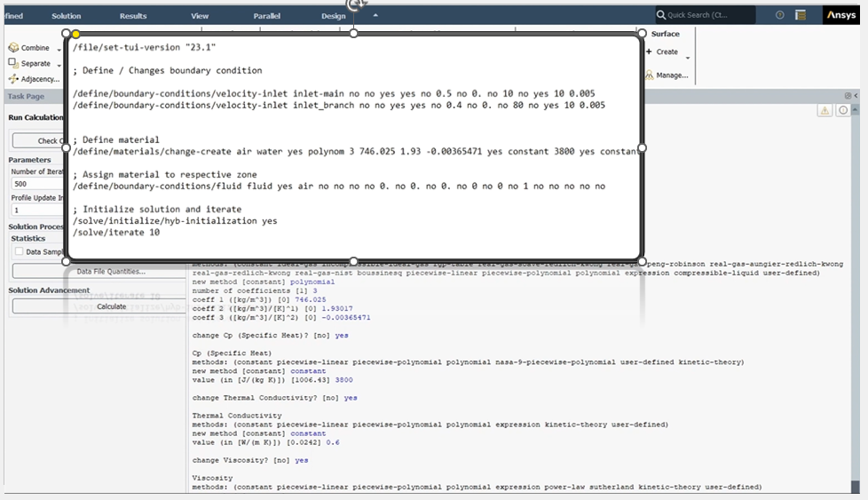This screenshot has height=500, width=868.
Task: Click the '/solve/iterate 10' line in the text box
Action: click(116, 233)
